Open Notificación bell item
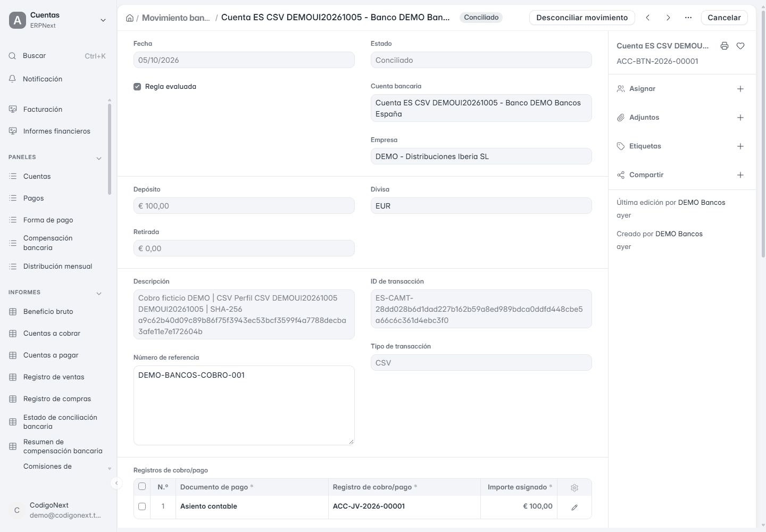 click(57, 79)
